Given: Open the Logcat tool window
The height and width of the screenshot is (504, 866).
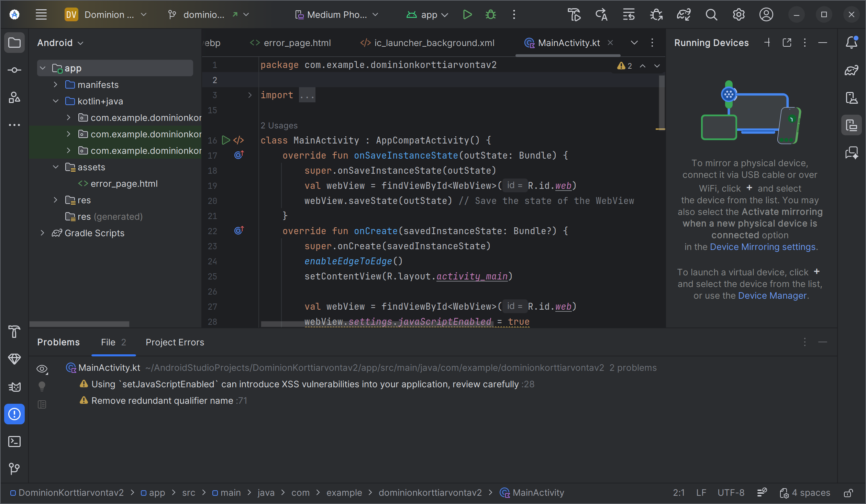Looking at the screenshot, I should click(14, 387).
